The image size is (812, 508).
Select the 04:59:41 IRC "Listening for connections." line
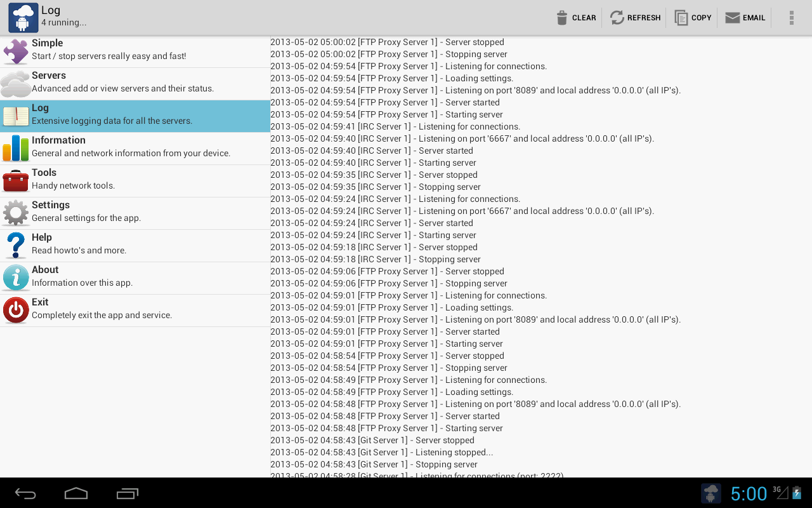point(395,126)
